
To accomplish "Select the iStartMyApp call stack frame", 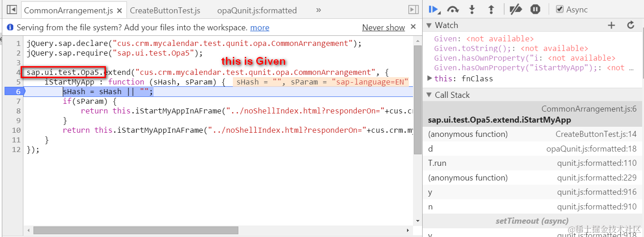I will coord(533,114).
